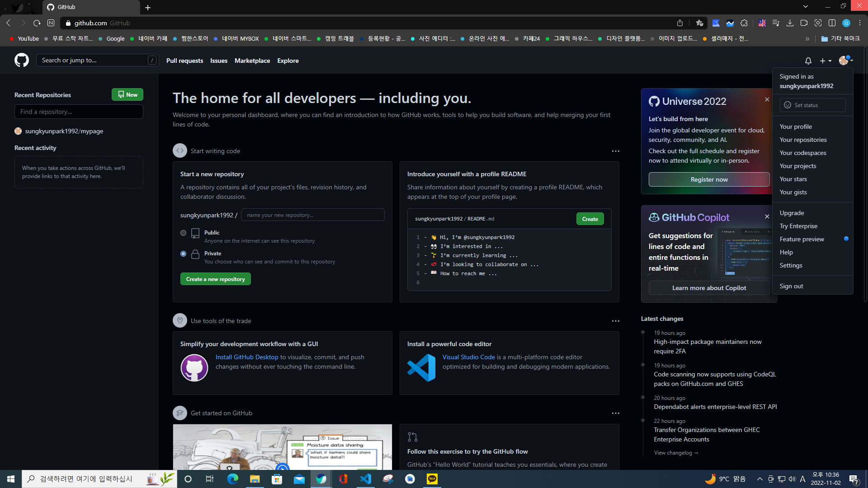Open a new browser tab
The height and width of the screenshot is (488, 868).
(x=148, y=7)
